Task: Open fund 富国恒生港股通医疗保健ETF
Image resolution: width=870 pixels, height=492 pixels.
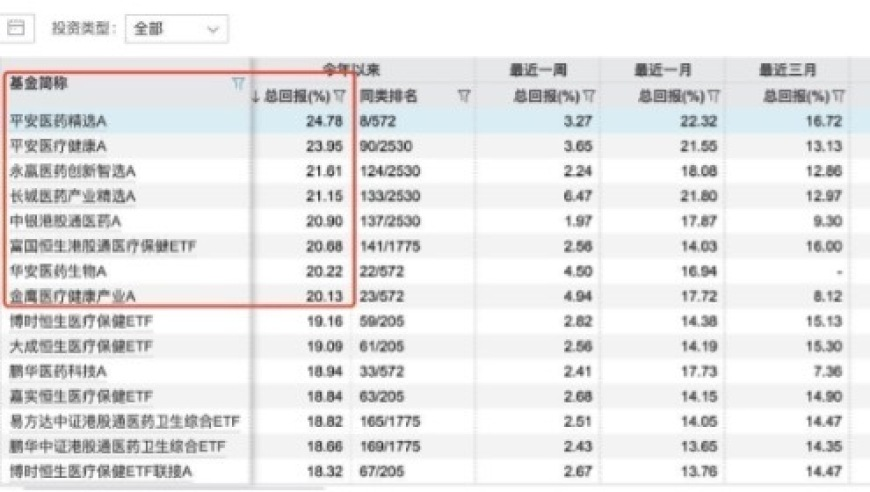Action: click(x=103, y=246)
